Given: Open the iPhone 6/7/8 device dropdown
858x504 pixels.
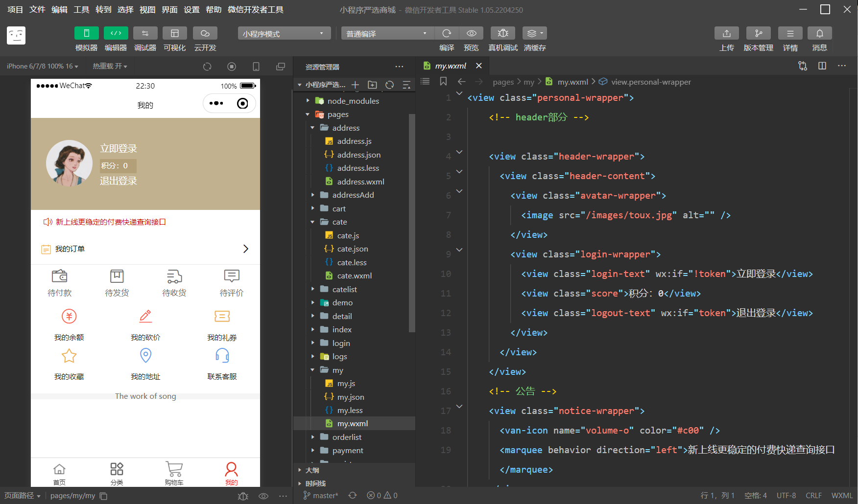Looking at the screenshot, I should click(x=43, y=66).
